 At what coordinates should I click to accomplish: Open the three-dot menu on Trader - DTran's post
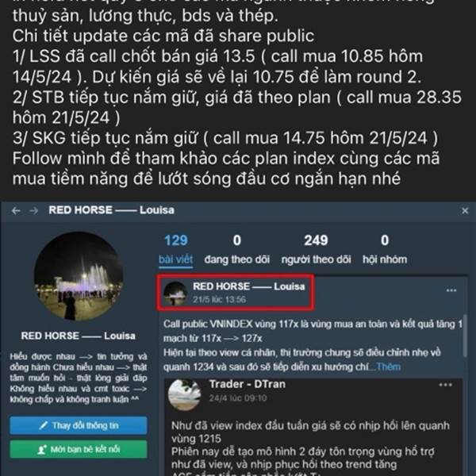click(445, 385)
